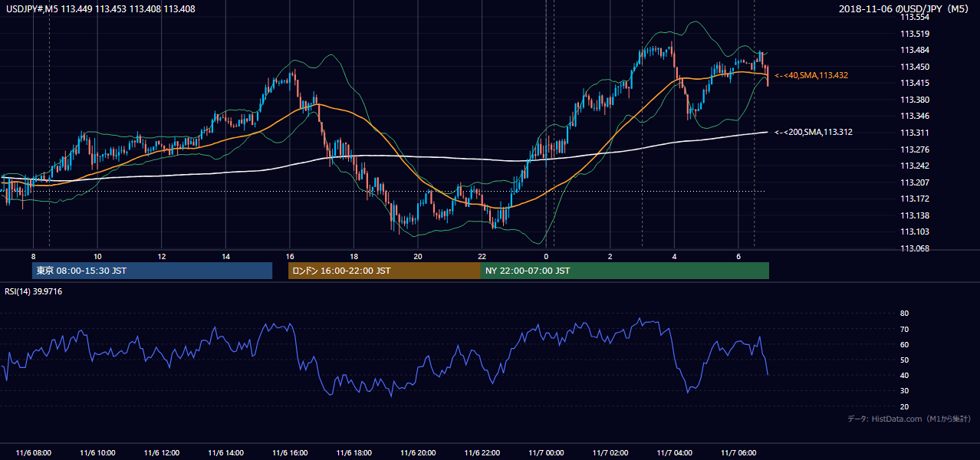Image resolution: width=980 pixels, height=460 pixels.
Task: Click price level 113.519 on axis
Action: click(x=915, y=34)
